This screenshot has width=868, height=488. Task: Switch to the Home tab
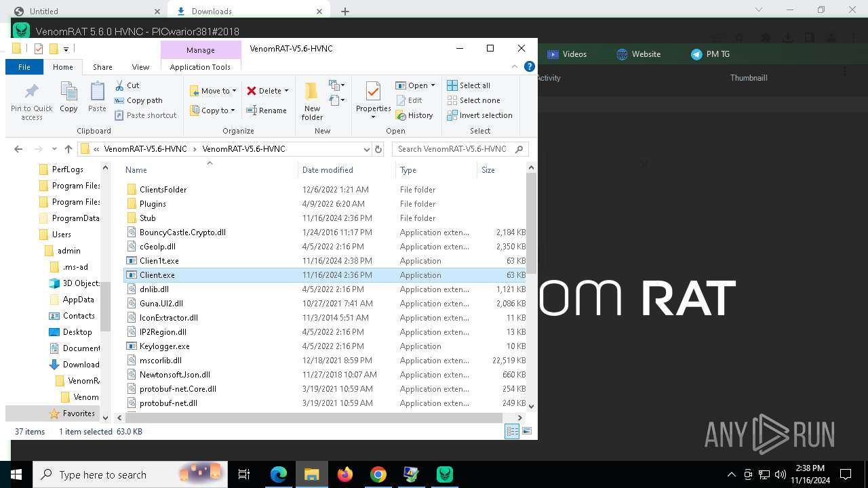pyautogui.click(x=63, y=67)
